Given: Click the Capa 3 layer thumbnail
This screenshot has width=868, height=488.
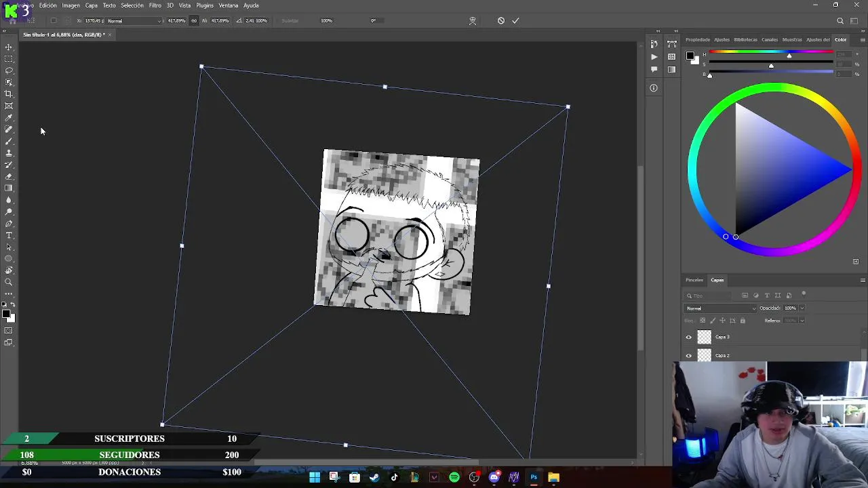Looking at the screenshot, I should (x=705, y=337).
